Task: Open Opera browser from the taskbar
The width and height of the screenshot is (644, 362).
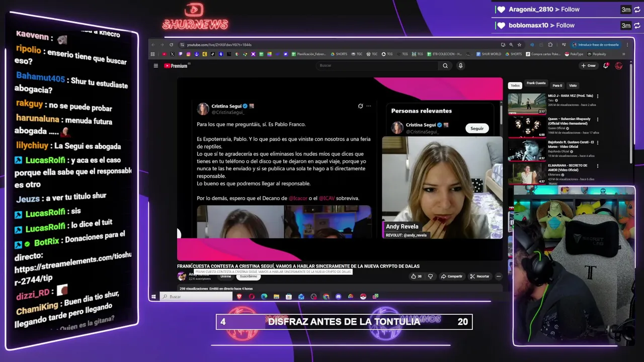Action: pyautogui.click(x=252, y=297)
